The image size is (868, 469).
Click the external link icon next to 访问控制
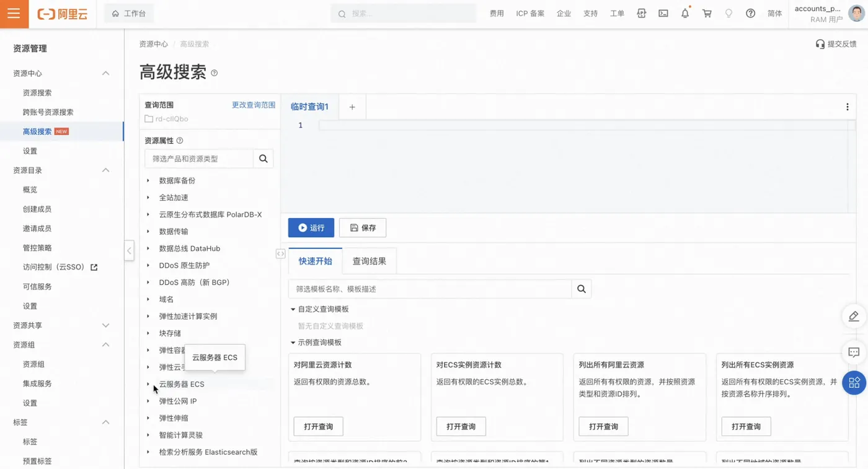[x=94, y=267]
